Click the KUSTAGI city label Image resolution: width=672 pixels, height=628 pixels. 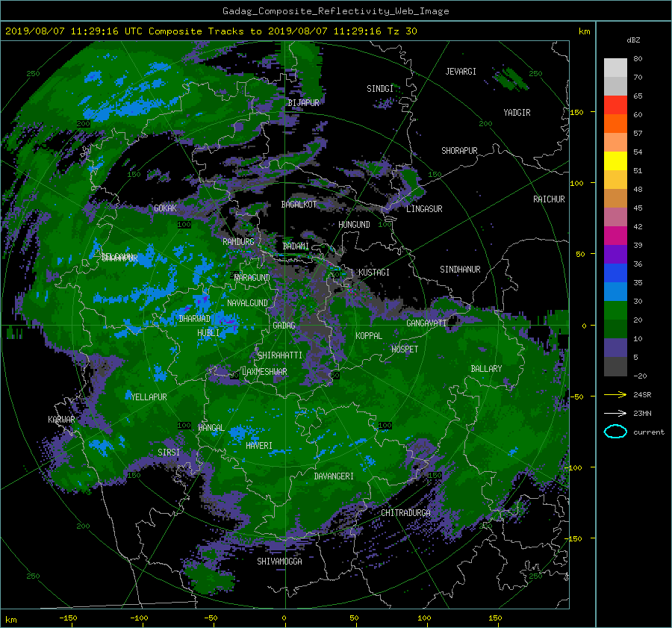[374, 273]
